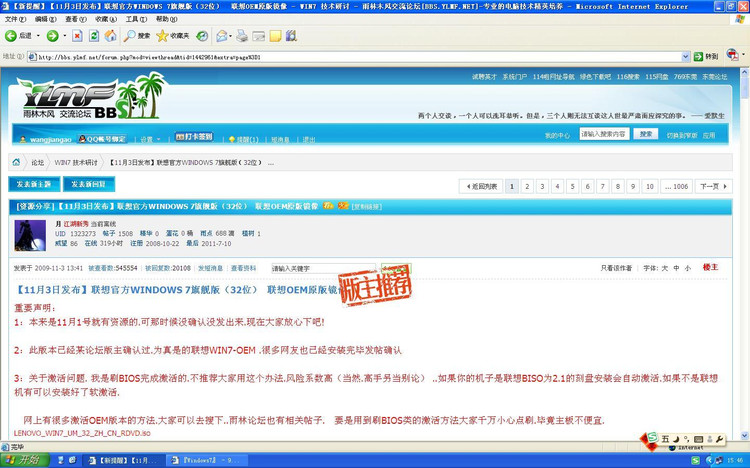The image size is (750, 468).
Task: Click the quick launch Internet Explorer icon
Action: [x=72, y=460]
